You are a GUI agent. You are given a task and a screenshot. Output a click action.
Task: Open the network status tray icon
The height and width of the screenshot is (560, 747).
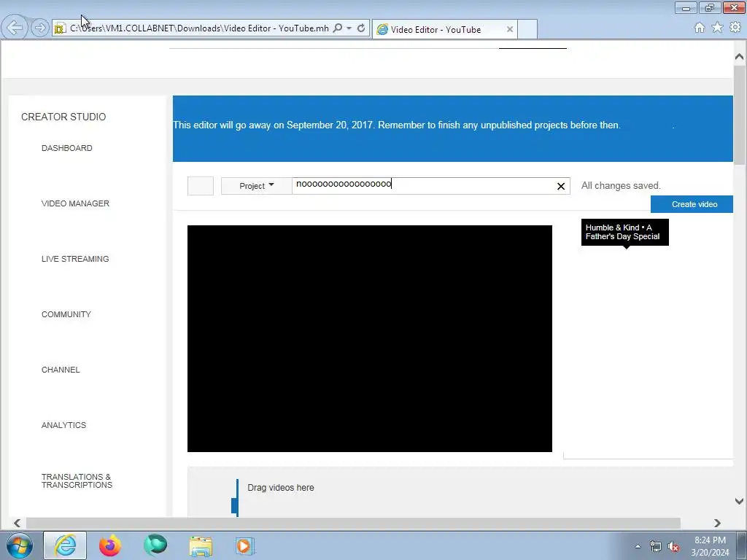656,546
